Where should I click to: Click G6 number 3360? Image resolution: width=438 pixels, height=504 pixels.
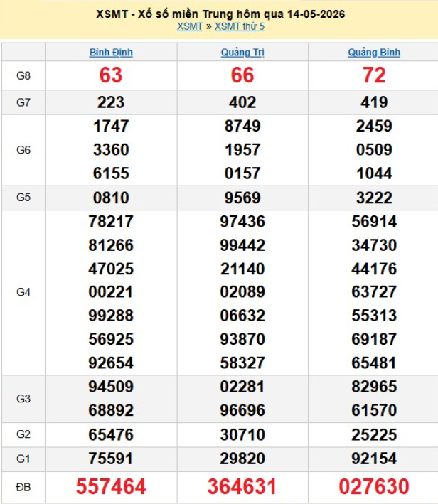tap(111, 150)
